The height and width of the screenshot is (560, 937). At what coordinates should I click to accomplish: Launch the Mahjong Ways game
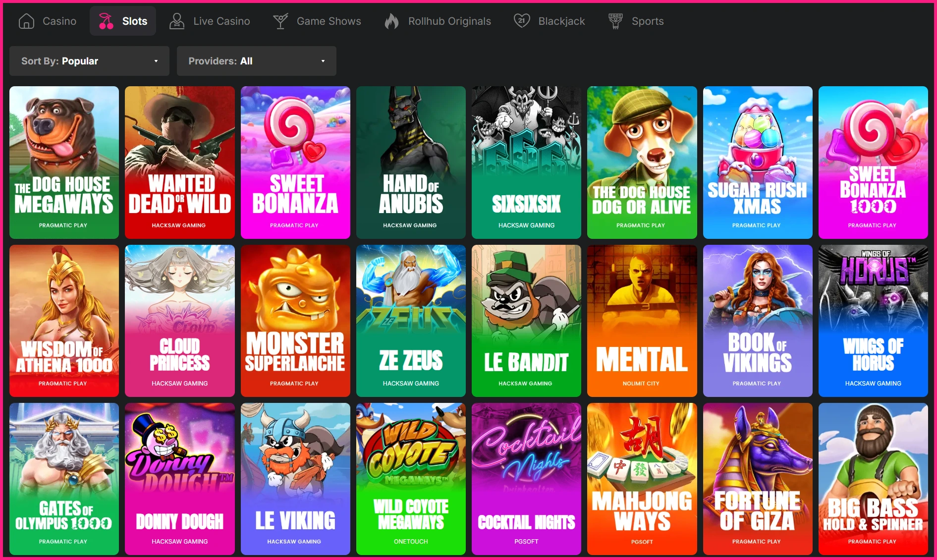pyautogui.click(x=642, y=479)
